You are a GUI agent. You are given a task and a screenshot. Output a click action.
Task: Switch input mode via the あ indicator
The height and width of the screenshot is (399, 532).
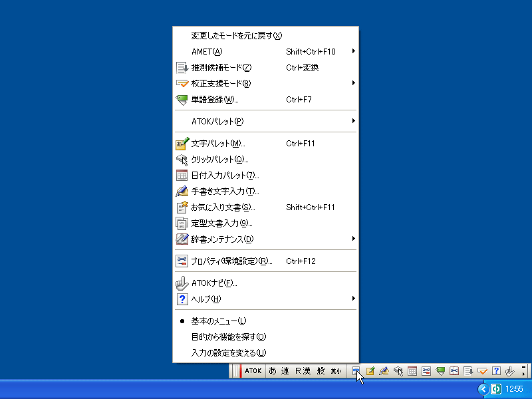273,371
